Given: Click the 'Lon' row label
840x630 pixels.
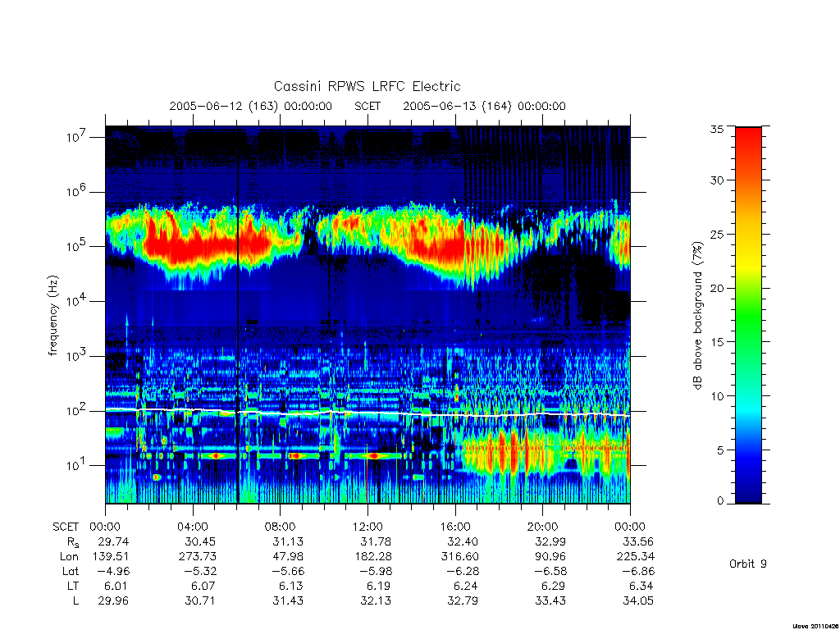Looking at the screenshot, I should pos(69,556).
